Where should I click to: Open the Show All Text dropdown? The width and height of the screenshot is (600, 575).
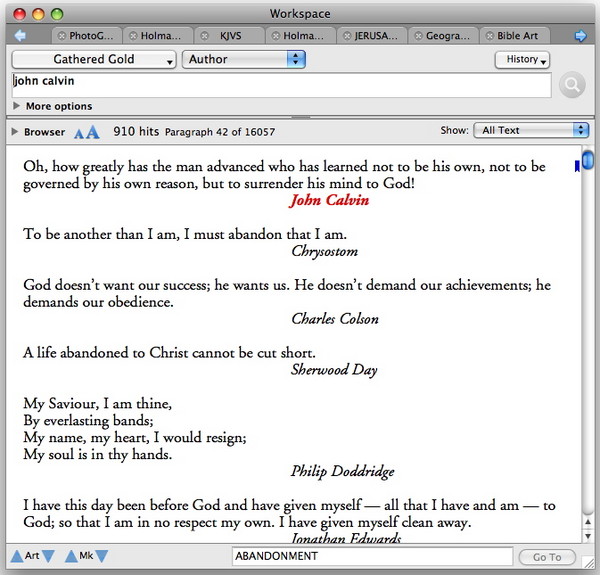pos(531,130)
